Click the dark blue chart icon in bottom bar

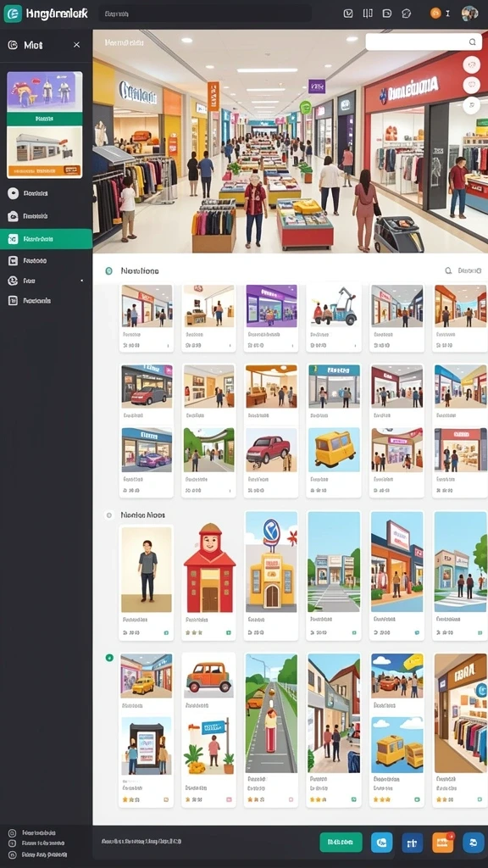413,842
